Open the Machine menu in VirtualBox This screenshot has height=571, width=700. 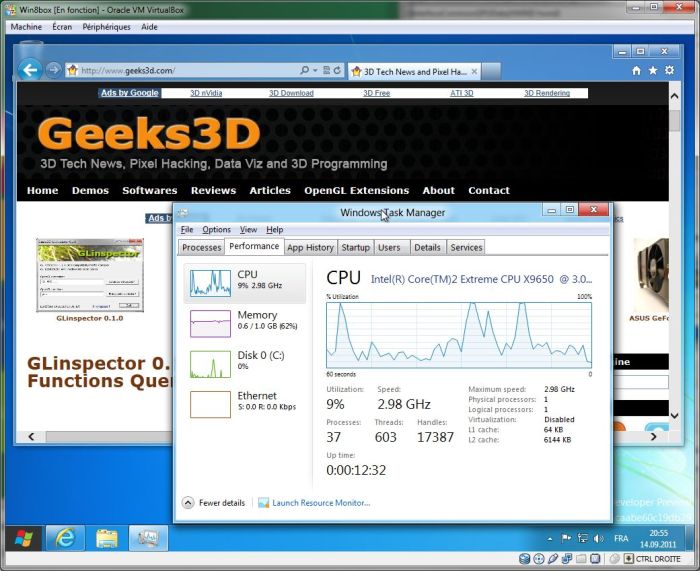pos(26,27)
